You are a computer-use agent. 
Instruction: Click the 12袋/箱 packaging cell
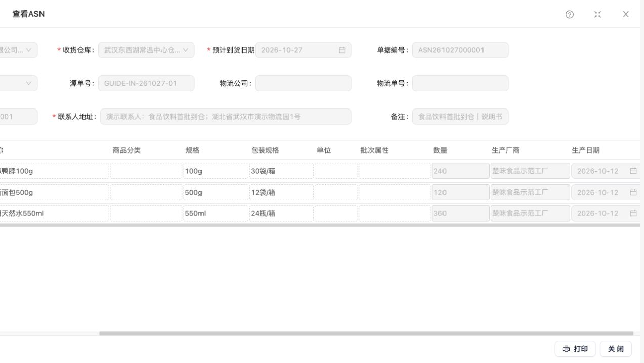[x=281, y=193]
